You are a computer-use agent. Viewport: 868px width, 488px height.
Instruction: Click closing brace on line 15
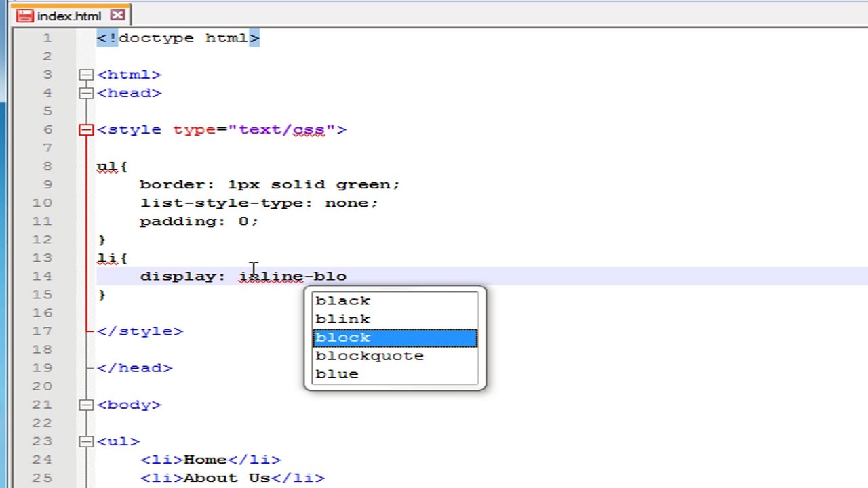[102, 294]
